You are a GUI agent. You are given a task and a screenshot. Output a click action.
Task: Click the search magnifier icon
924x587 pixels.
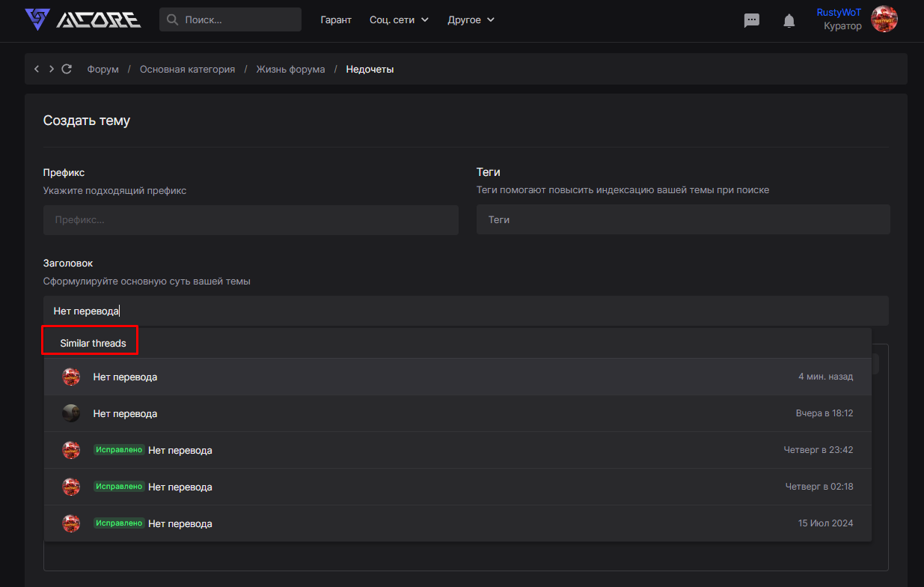coord(172,19)
